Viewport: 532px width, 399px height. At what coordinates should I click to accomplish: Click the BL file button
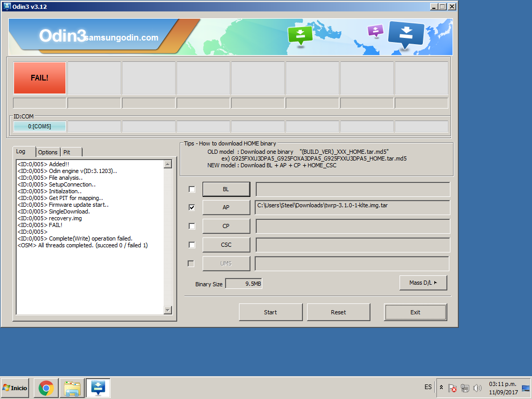(x=227, y=189)
